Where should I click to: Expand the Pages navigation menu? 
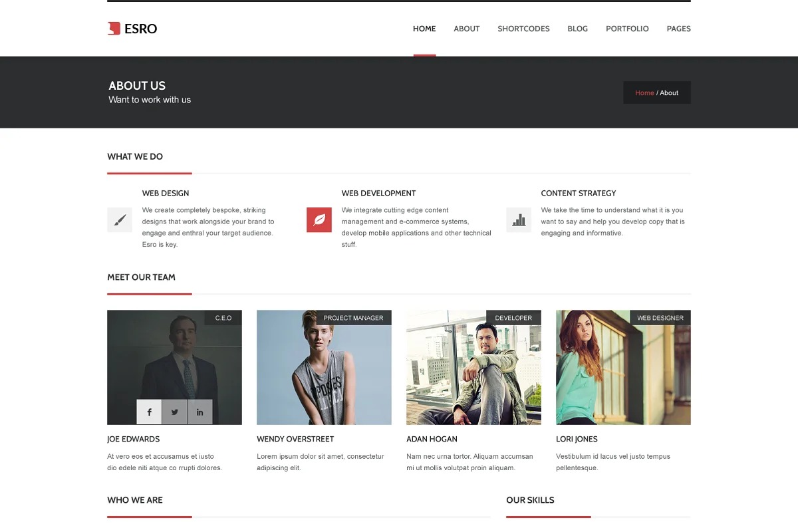678,29
